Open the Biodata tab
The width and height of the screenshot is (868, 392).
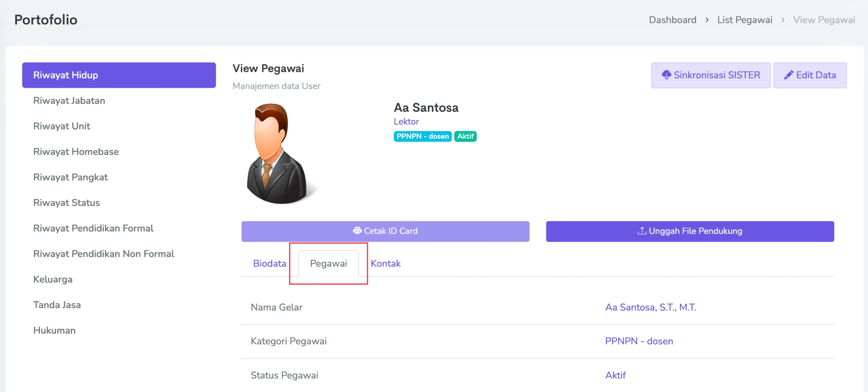point(269,264)
